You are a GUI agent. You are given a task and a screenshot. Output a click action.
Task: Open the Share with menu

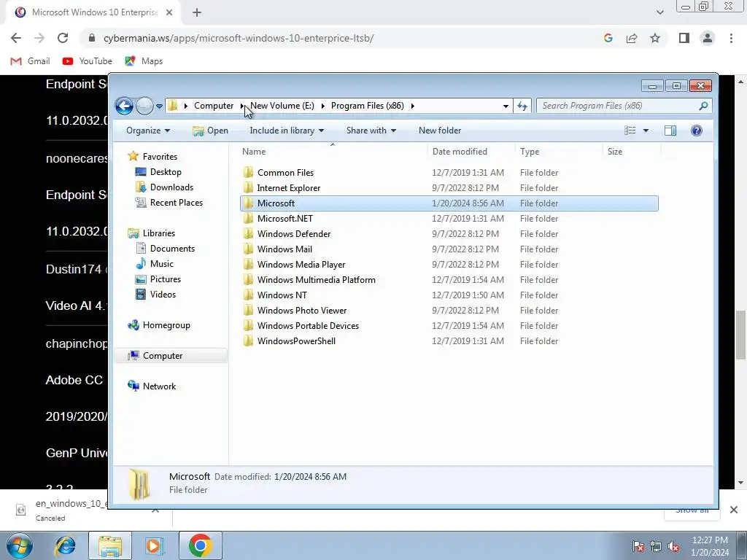[371, 131]
